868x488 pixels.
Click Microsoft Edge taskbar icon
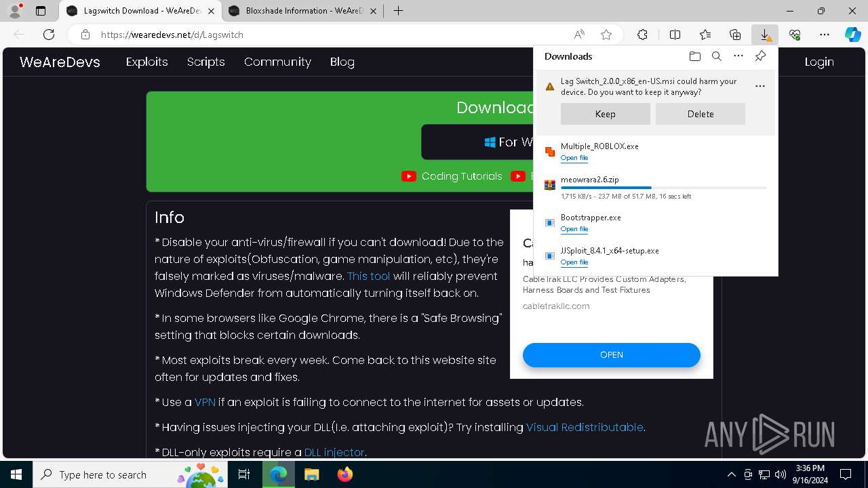pos(279,474)
